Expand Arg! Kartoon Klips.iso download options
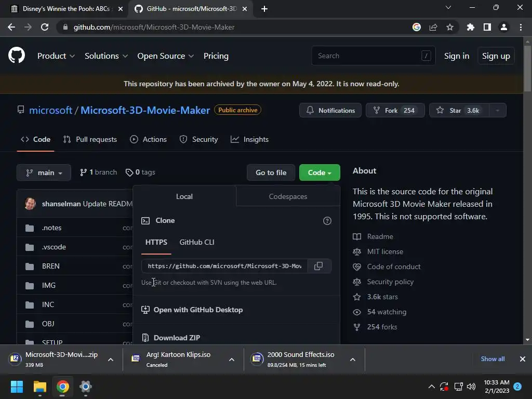Image resolution: width=532 pixels, height=399 pixels. click(x=232, y=360)
